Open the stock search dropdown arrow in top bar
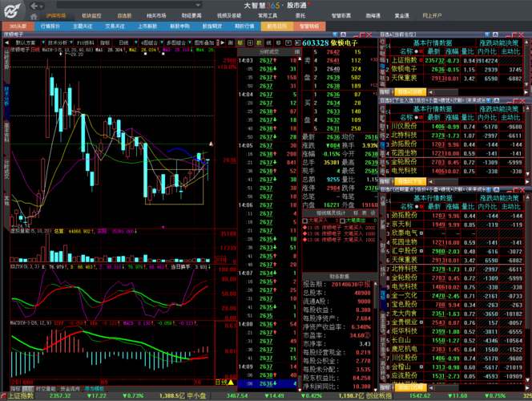532x401 pixels. click(x=198, y=5)
